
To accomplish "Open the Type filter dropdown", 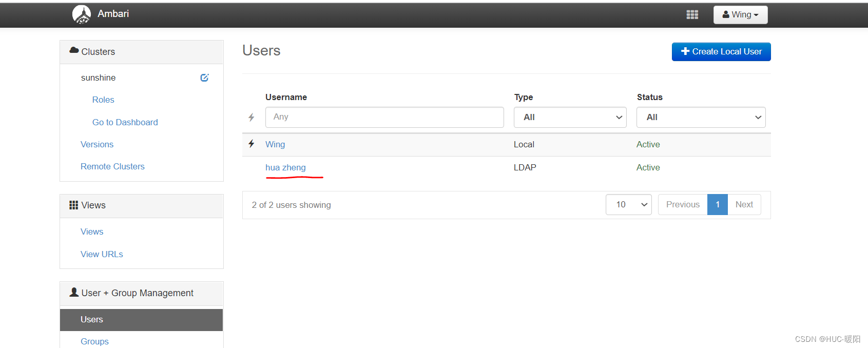I will coord(570,117).
